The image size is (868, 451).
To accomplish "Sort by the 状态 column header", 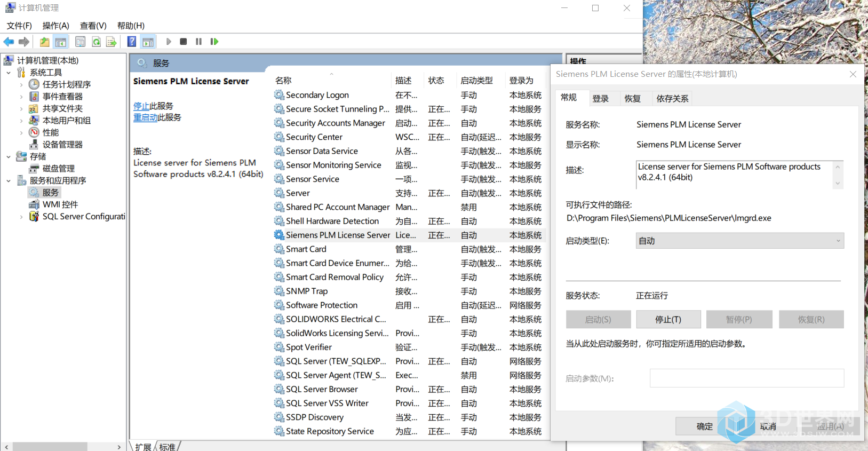I will point(440,81).
